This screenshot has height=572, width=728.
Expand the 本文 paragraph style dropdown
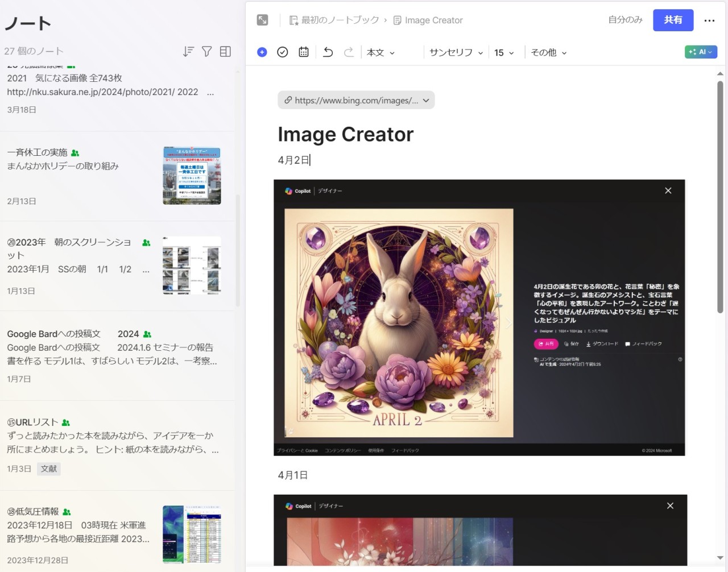[380, 52]
